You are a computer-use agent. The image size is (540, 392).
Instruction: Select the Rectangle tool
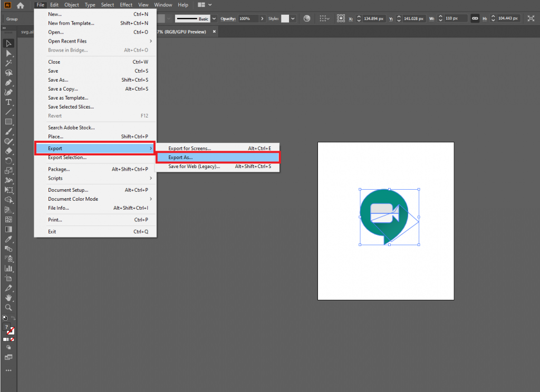point(8,122)
